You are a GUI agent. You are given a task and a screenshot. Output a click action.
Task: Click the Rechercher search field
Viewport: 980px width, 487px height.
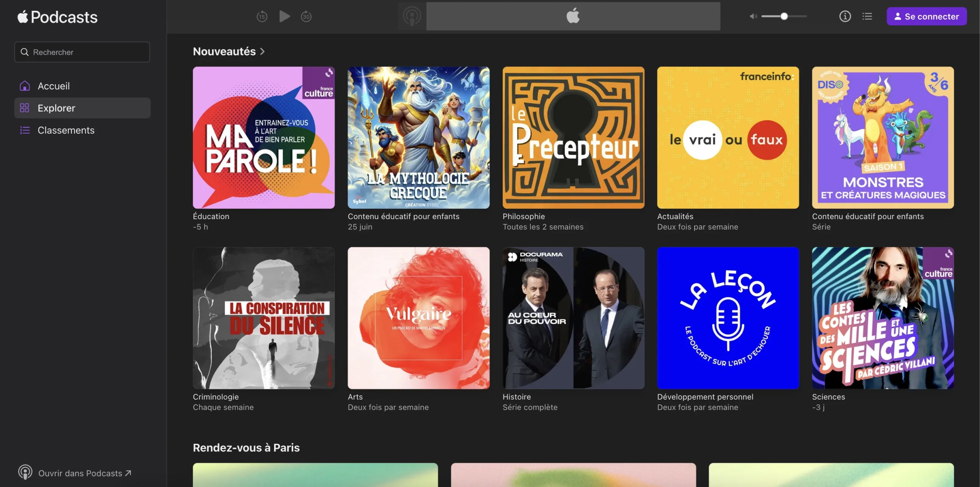(82, 52)
